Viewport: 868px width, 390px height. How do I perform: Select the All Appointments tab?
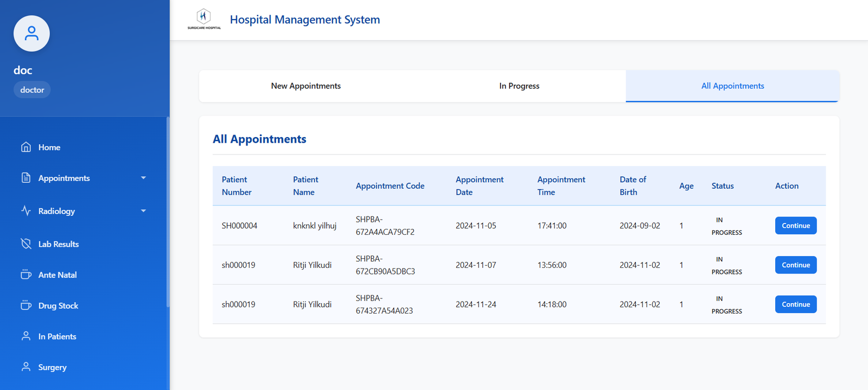[732, 86]
